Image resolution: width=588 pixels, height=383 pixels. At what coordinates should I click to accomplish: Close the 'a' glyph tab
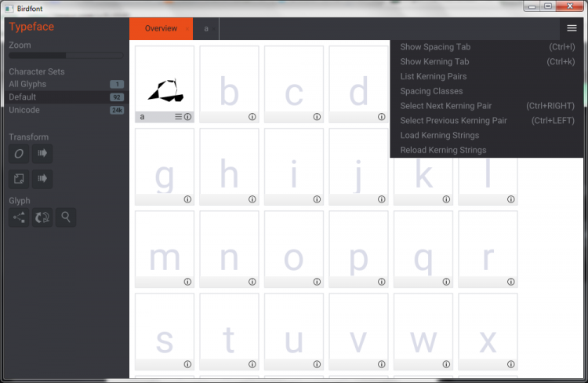point(214,29)
